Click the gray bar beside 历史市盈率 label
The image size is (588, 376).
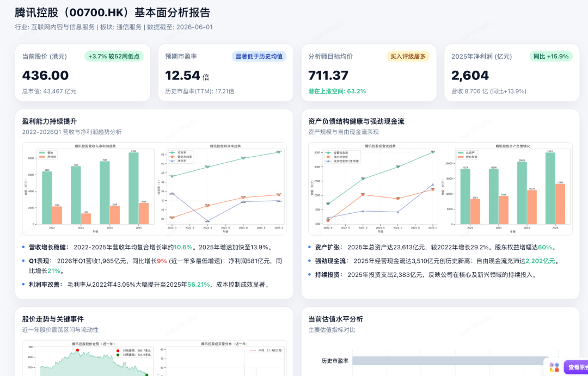coord(450,361)
